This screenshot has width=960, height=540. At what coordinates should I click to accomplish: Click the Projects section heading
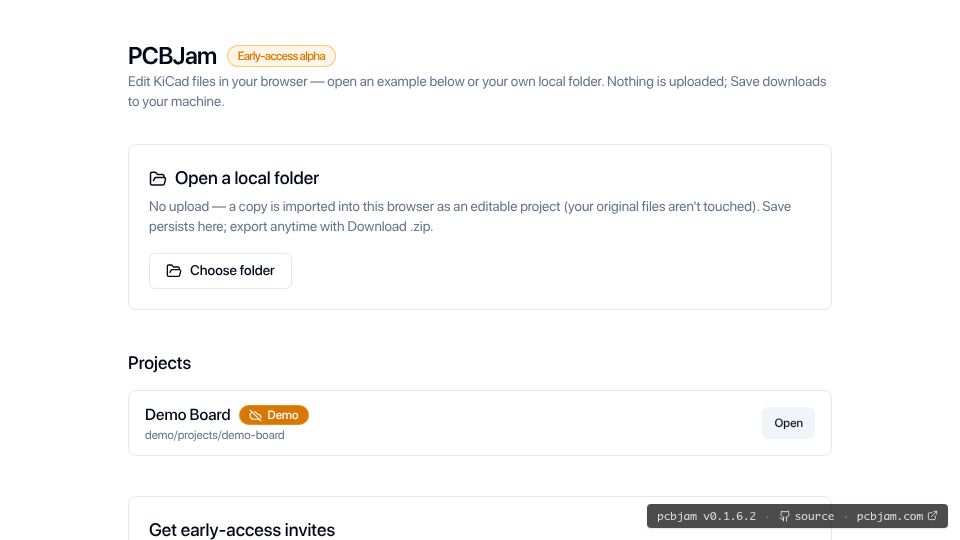point(159,363)
